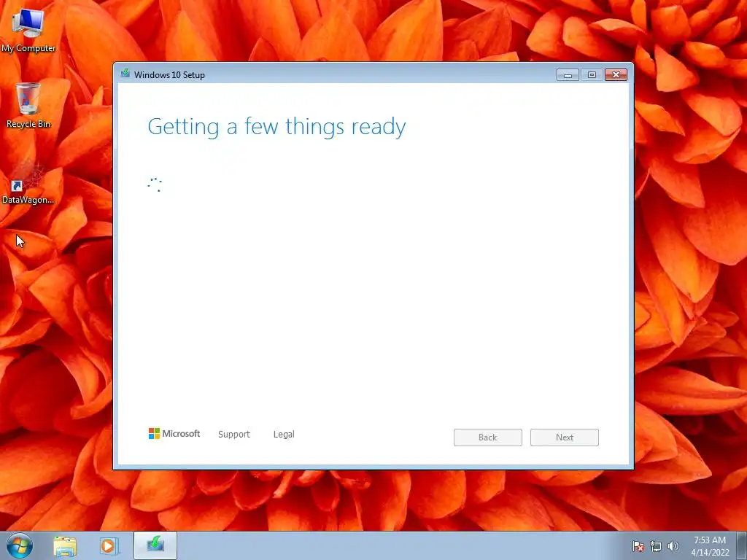The image size is (747, 560).
Task: Open Windows Media Player from the taskbar
Action: pos(108,545)
